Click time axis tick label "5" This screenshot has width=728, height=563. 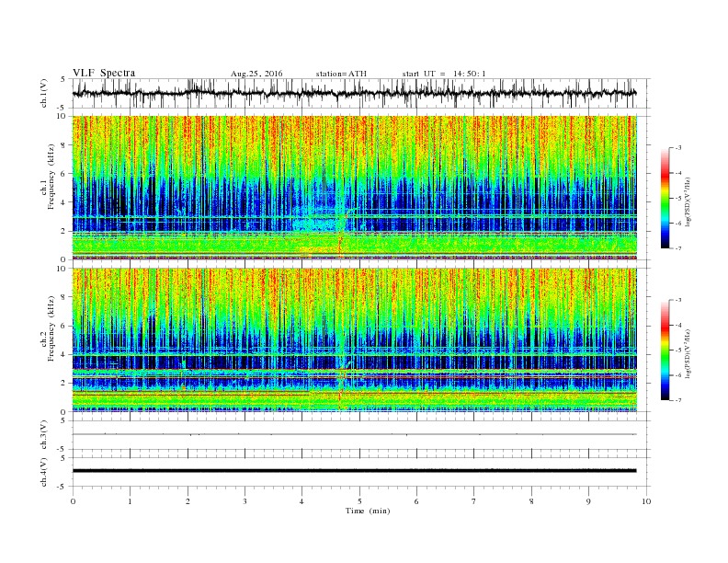pos(359,501)
